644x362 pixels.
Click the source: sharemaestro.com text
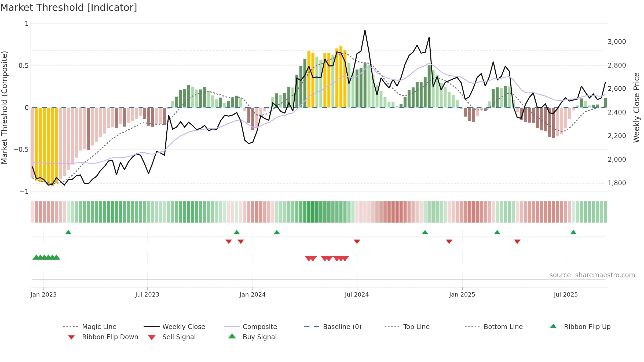592,275
